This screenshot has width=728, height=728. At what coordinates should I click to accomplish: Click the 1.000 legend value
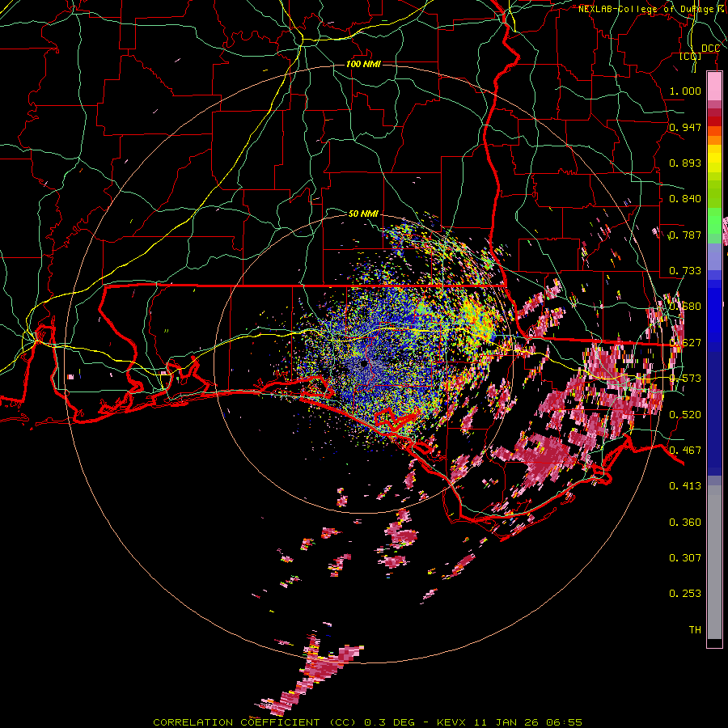point(685,91)
